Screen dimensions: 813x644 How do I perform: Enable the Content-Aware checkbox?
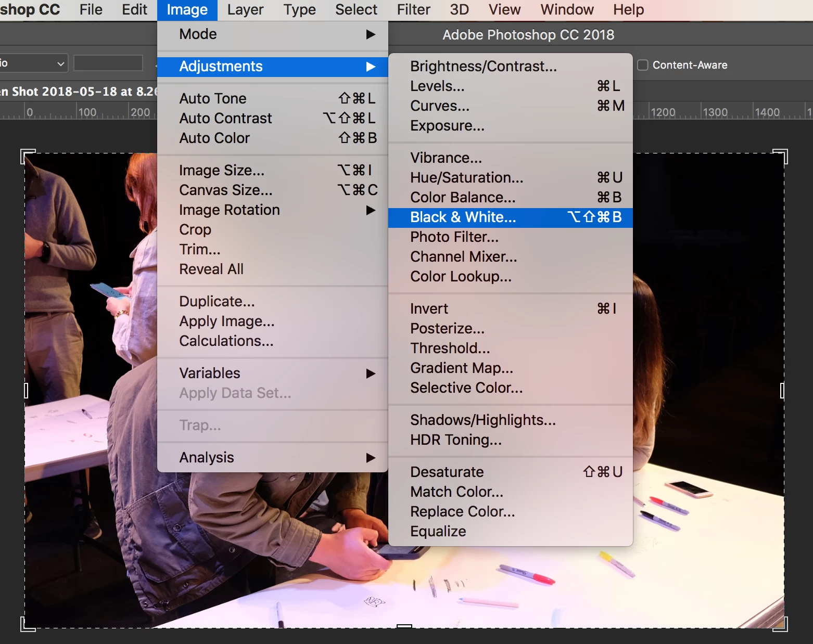tap(643, 65)
